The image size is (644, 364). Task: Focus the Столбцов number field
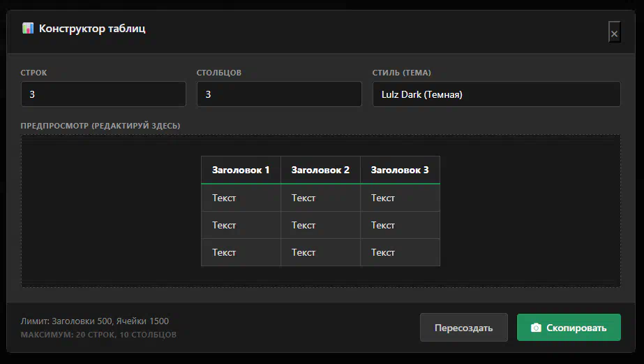(x=279, y=94)
